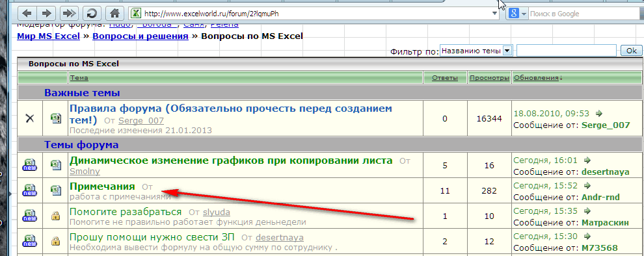Click the green arrow next to 18.08.2010, 09:53

pos(598,113)
